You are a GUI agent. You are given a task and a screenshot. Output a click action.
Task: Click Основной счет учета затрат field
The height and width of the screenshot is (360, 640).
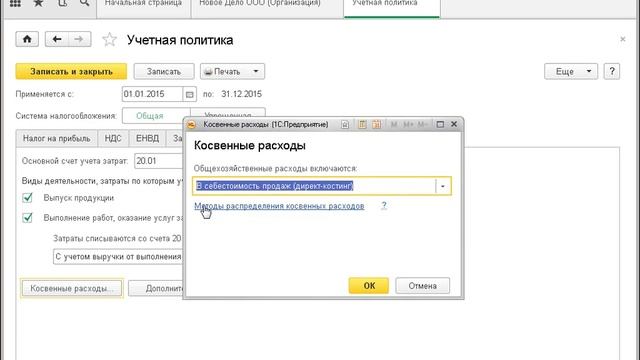click(159, 161)
